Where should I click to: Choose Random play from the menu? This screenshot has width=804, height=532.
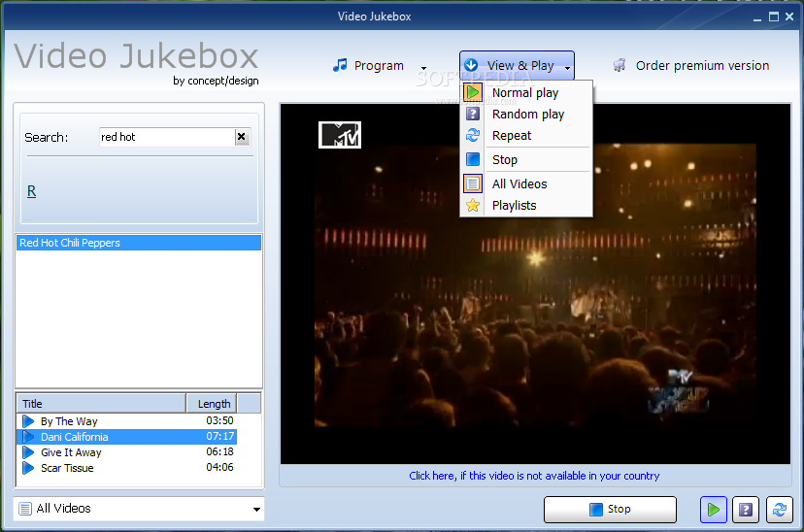point(528,115)
